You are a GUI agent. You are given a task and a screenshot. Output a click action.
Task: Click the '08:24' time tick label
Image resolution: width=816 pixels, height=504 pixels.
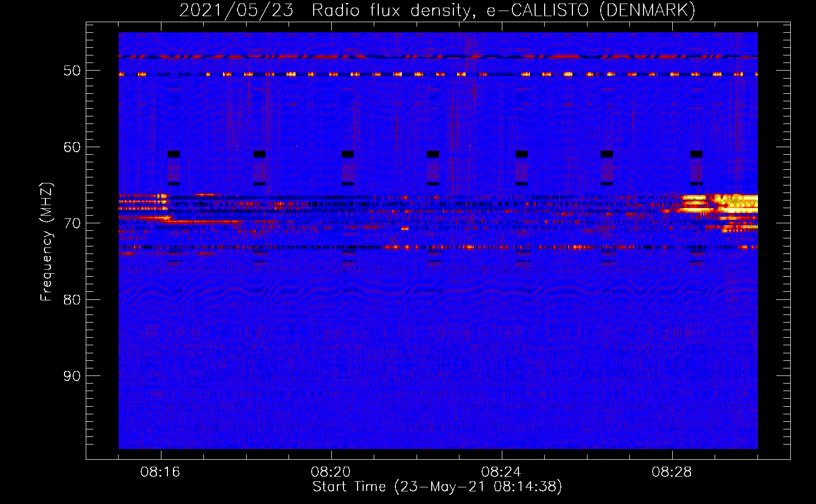coord(501,472)
